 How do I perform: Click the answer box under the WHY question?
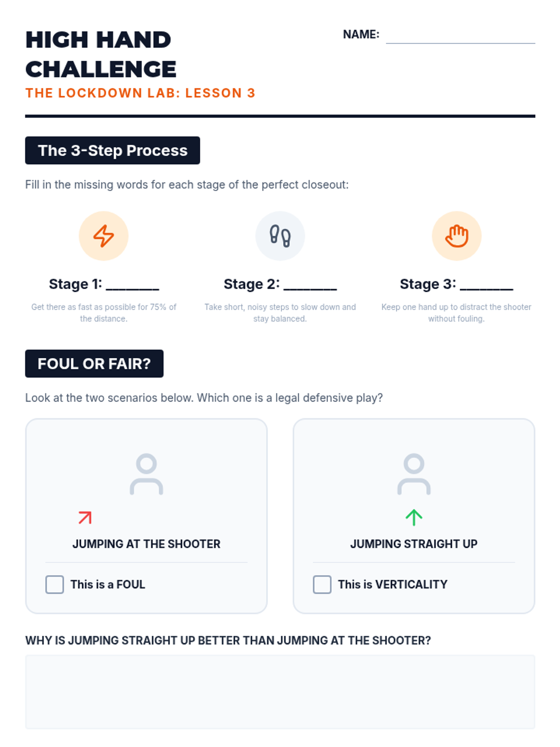point(280,692)
